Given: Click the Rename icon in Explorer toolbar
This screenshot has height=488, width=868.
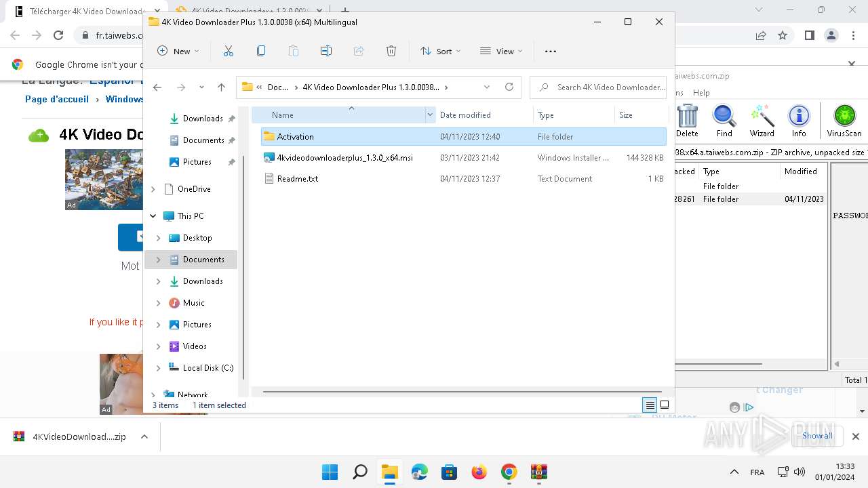Looking at the screenshot, I should pos(326,51).
